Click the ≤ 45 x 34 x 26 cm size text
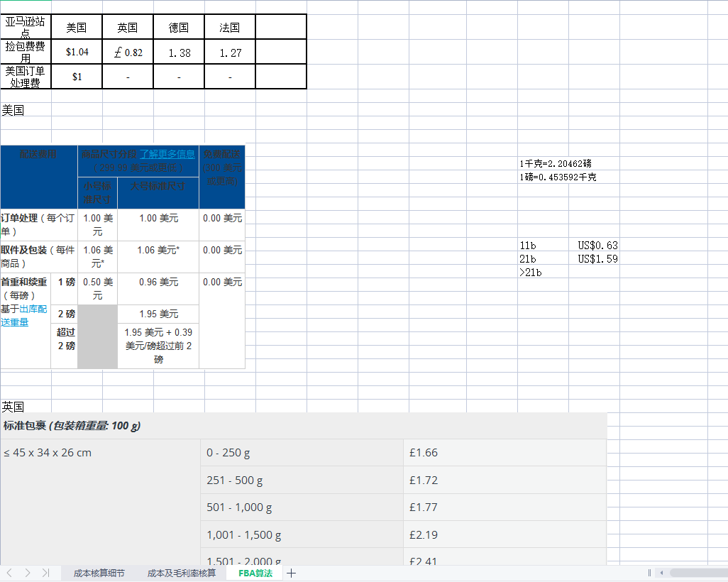728x582 pixels. pyautogui.click(x=48, y=452)
